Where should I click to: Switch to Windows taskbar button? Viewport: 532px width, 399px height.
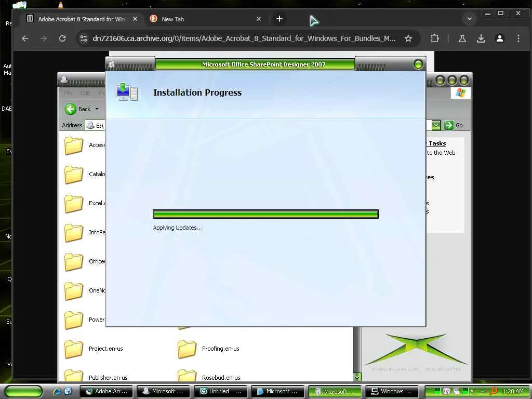tap(393, 391)
